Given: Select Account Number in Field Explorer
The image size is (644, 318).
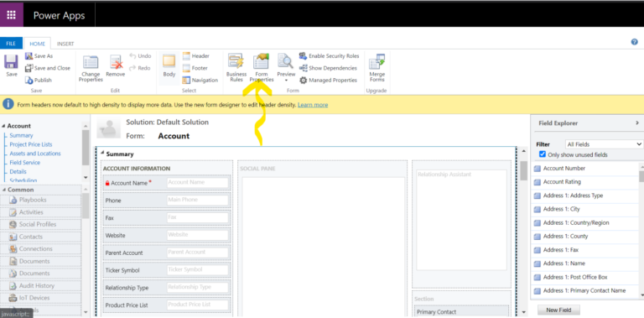Looking at the screenshot, I should pos(584,169).
